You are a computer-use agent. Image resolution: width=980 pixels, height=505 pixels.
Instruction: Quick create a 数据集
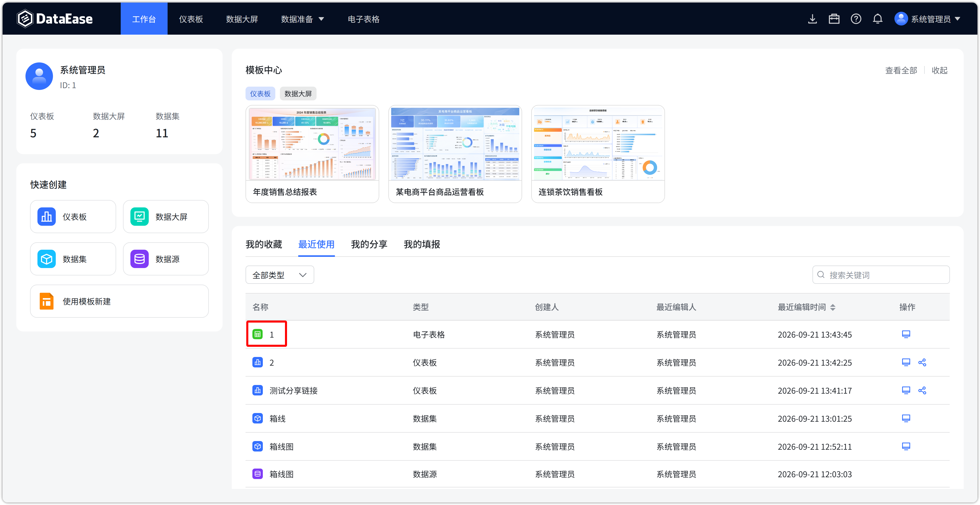pos(73,259)
